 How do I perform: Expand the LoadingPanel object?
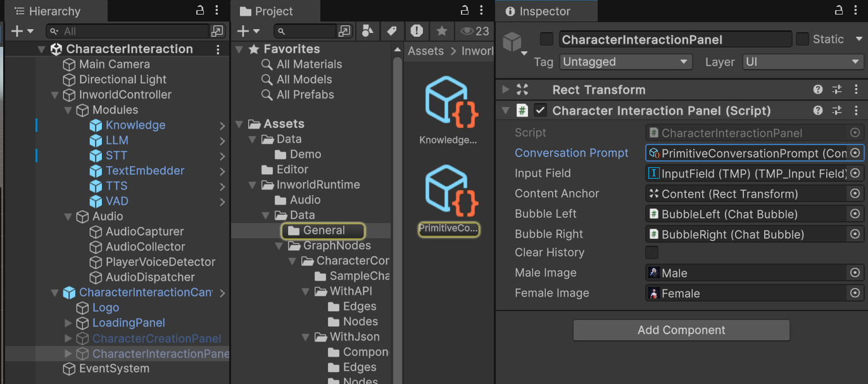pyautogui.click(x=68, y=323)
